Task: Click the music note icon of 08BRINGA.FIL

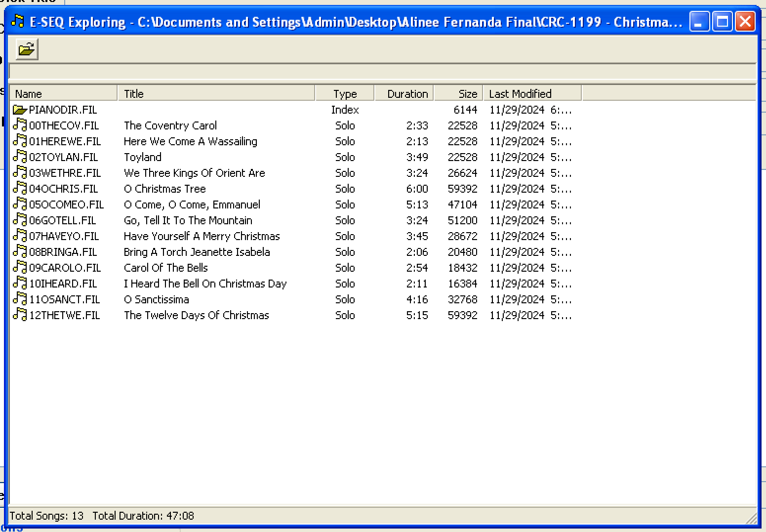Action: [20, 251]
